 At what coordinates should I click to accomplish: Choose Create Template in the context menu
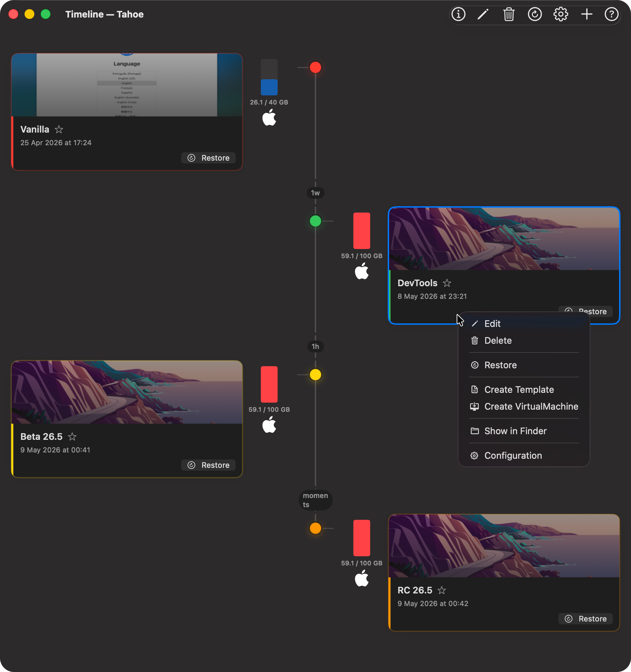[524, 390]
